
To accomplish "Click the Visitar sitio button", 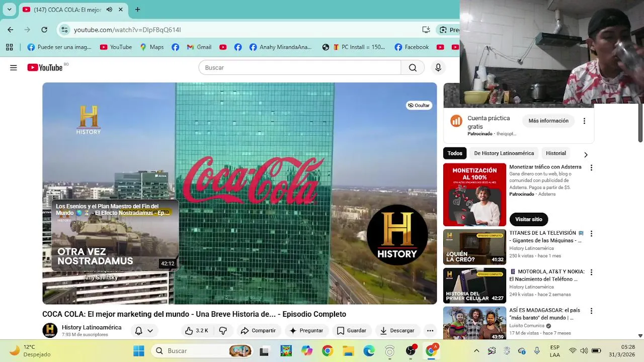I will point(528,219).
